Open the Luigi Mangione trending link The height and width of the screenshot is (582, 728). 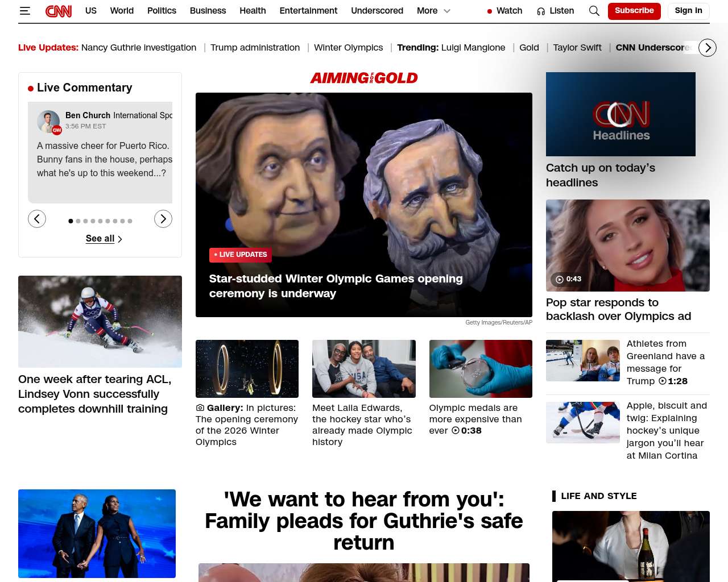click(x=473, y=48)
